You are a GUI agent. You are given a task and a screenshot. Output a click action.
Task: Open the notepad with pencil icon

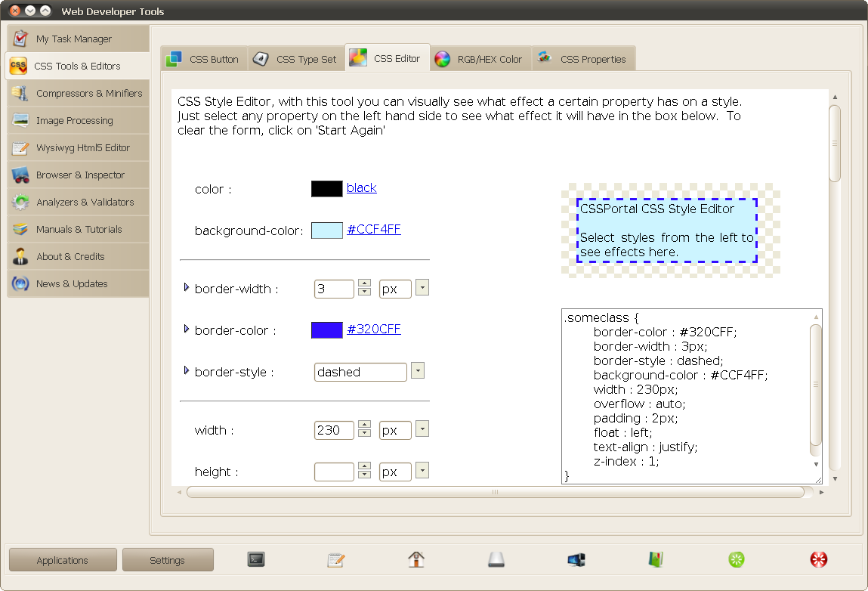pyautogui.click(x=336, y=560)
